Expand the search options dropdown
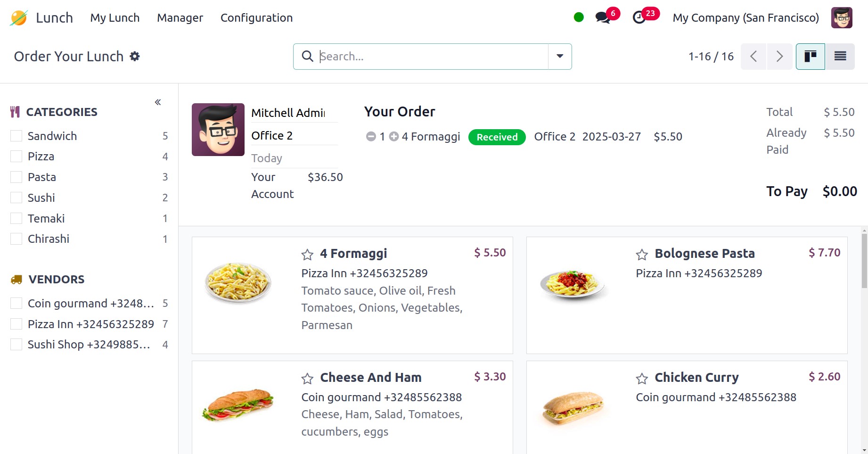 [560, 57]
